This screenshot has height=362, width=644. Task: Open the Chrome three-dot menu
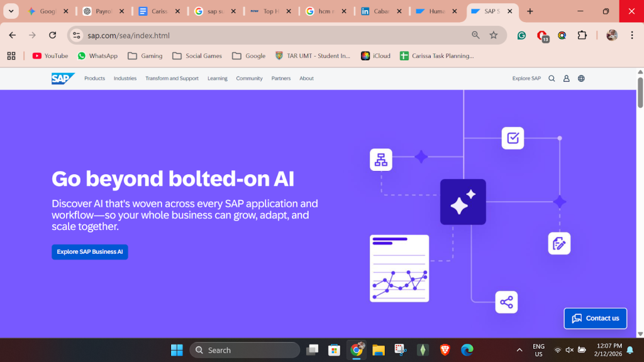[x=632, y=35]
